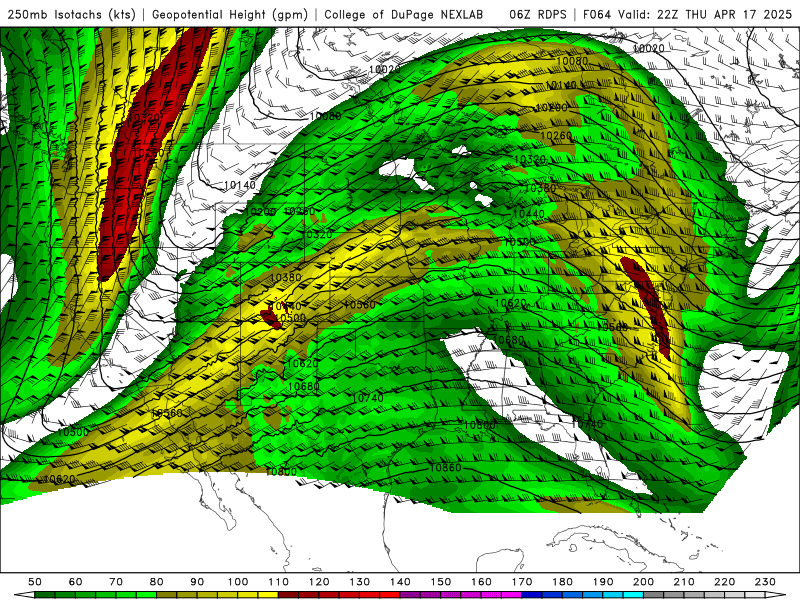Click the right arrow end of the color bar
The image size is (800, 600).
[x=776, y=595]
